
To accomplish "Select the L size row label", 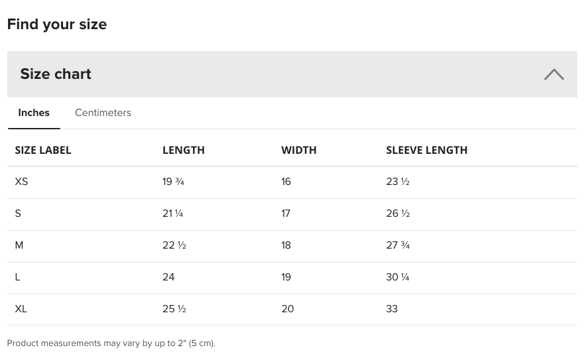I will pyautogui.click(x=17, y=277).
